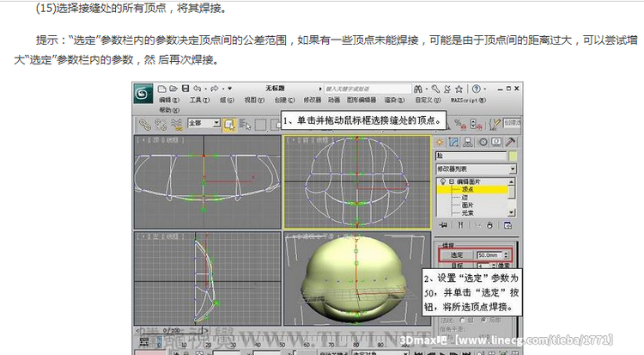
Task: Open the Modify command panel tab
Action: (453, 143)
